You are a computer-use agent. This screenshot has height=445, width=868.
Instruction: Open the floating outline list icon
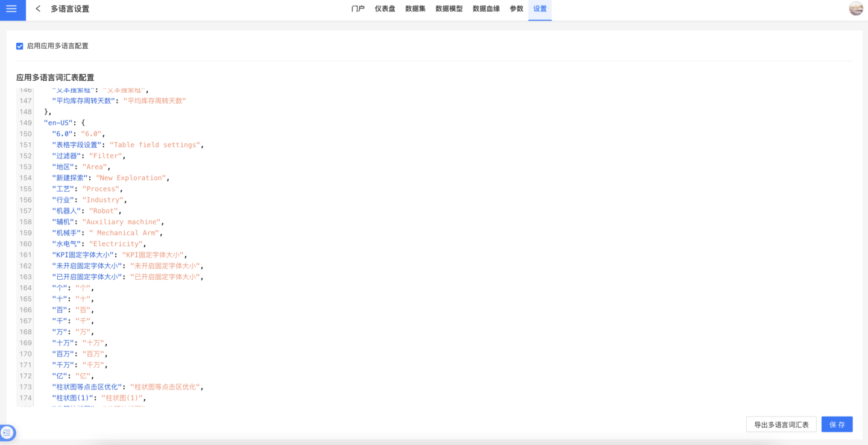point(8,432)
